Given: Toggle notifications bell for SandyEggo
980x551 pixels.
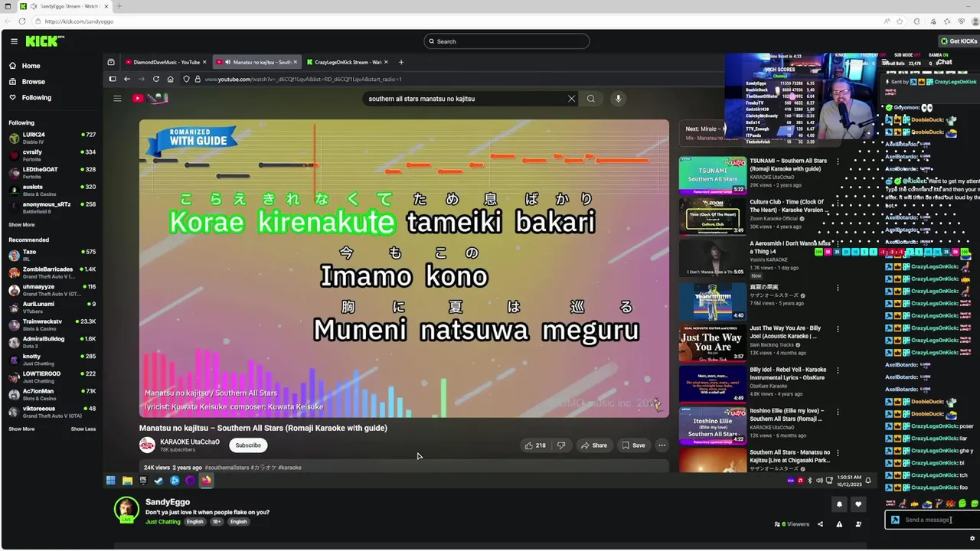Looking at the screenshot, I should point(839,504).
